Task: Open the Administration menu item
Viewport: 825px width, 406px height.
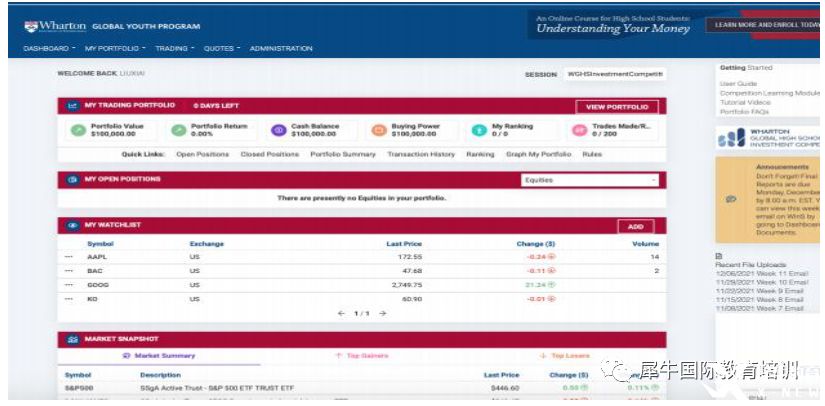Action: point(281,48)
